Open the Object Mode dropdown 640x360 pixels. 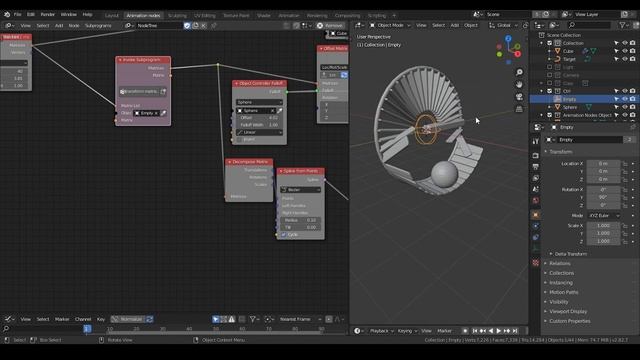click(x=390, y=25)
